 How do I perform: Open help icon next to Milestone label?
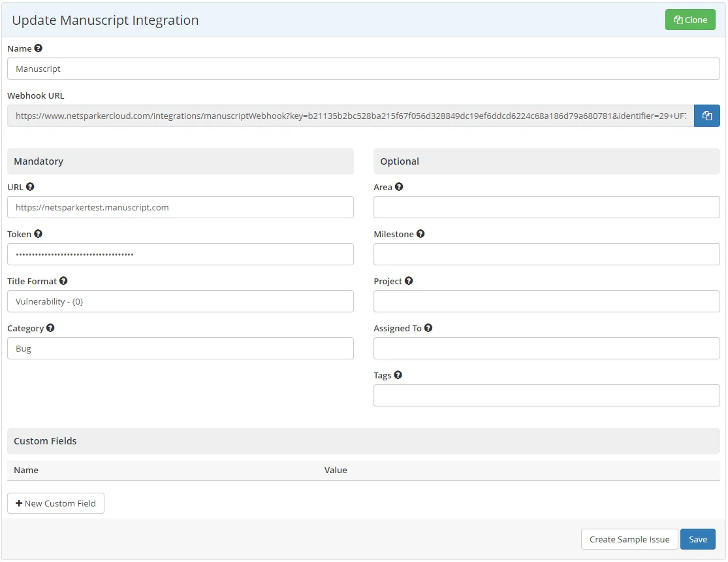(x=420, y=233)
